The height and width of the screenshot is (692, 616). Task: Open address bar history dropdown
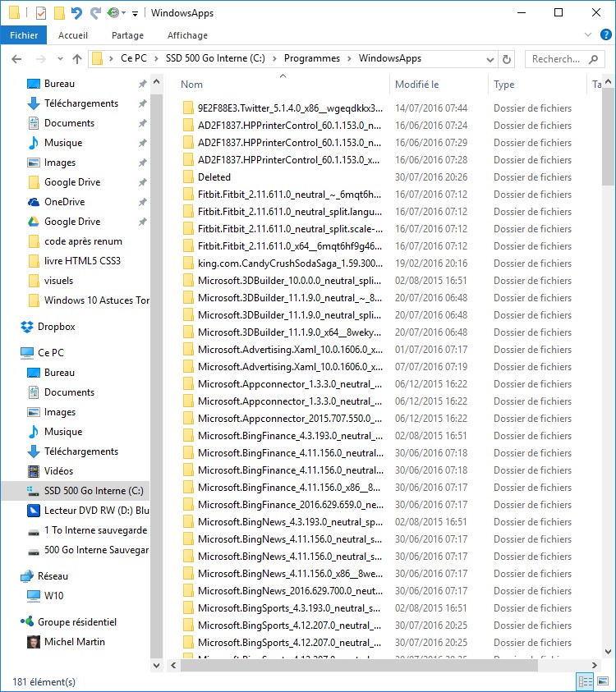490,59
